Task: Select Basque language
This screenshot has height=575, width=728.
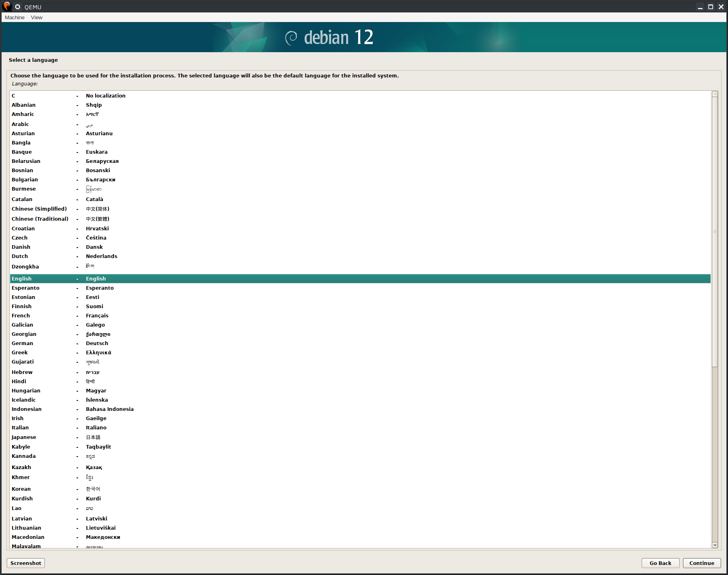Action: (x=360, y=152)
